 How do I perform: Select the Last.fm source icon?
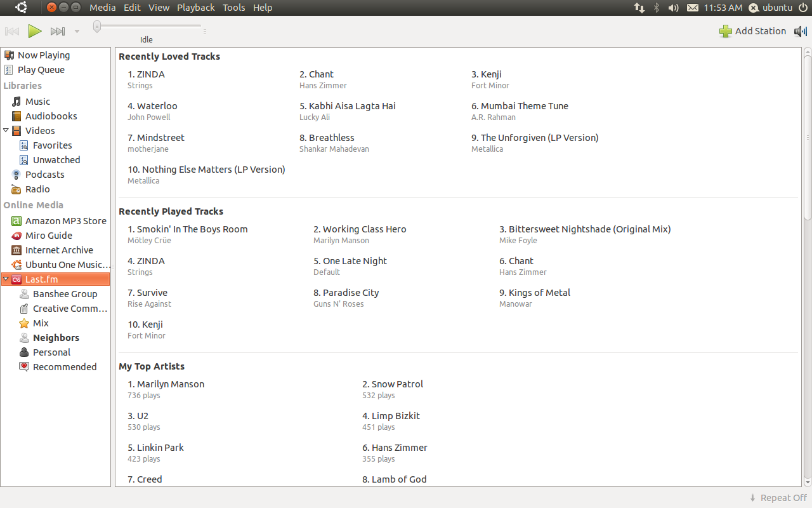[16, 279]
